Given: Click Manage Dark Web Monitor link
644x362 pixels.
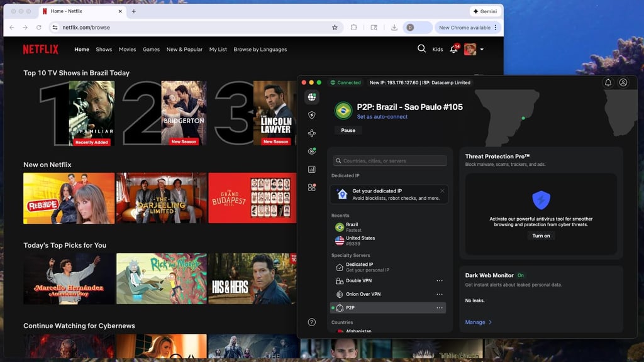Looking at the screenshot, I should [478, 322].
